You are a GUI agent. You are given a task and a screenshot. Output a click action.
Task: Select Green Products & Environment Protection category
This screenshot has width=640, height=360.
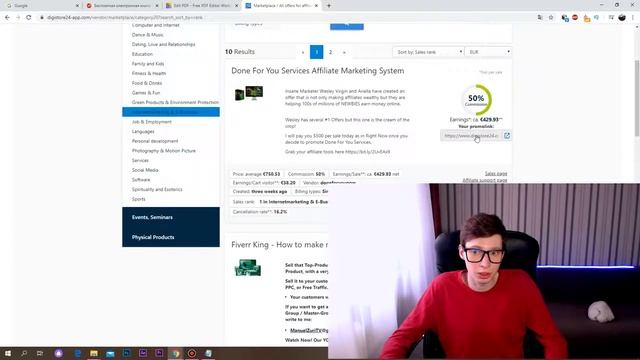175,102
